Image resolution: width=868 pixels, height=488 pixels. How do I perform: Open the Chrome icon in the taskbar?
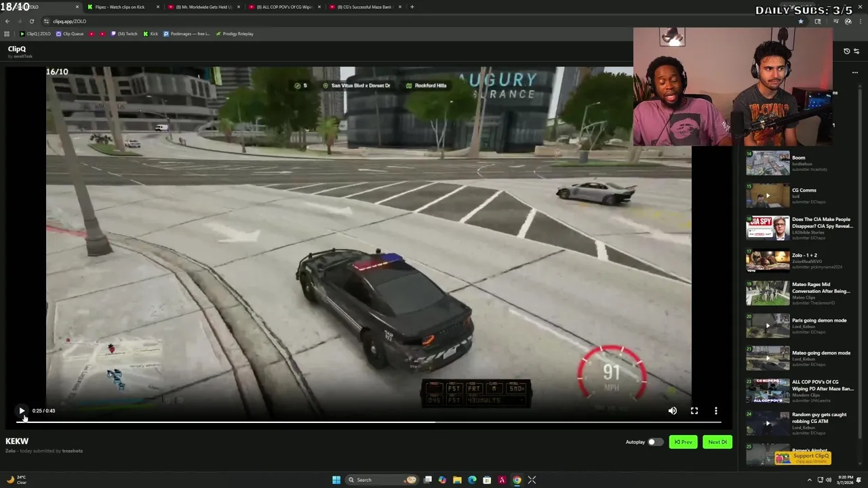coord(517,480)
